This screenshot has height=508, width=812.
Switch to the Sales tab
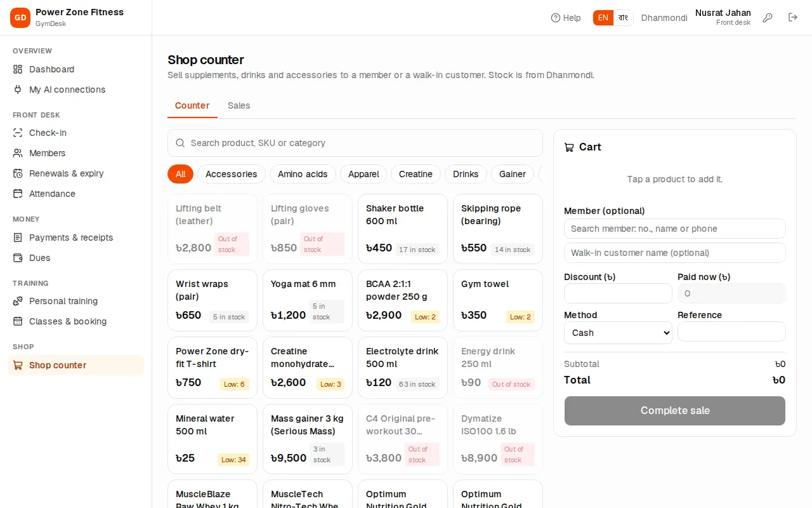click(x=239, y=105)
